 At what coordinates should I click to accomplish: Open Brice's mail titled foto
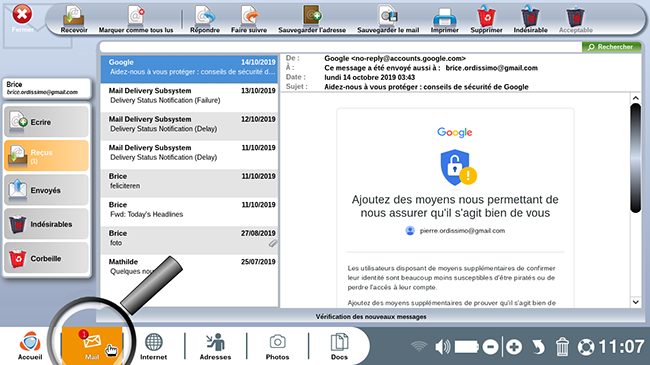click(x=189, y=240)
